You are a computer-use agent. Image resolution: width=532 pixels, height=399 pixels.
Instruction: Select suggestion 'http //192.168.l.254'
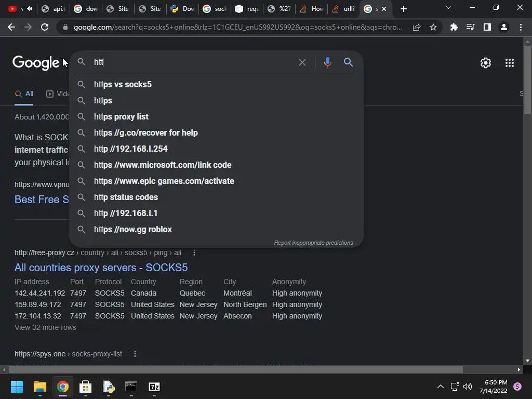click(x=217, y=149)
